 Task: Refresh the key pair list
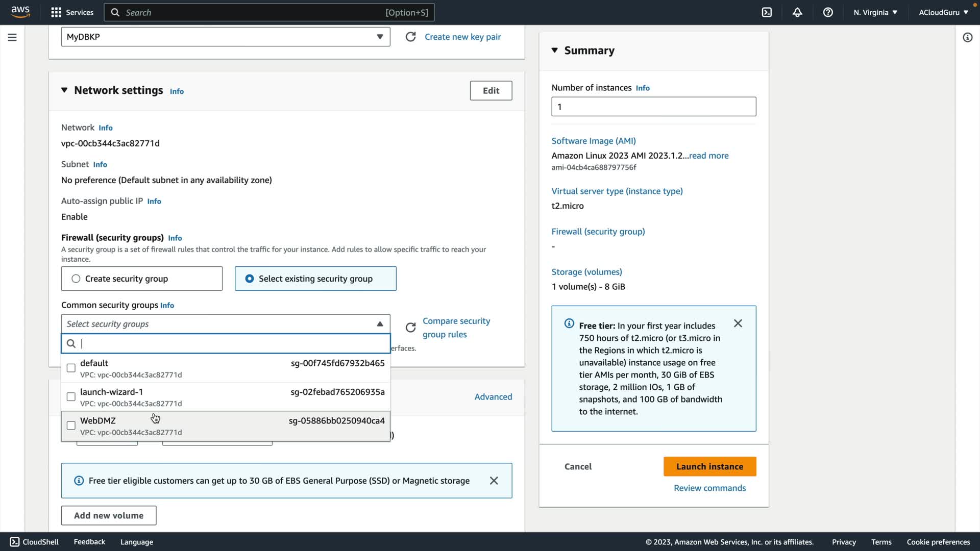click(x=410, y=37)
